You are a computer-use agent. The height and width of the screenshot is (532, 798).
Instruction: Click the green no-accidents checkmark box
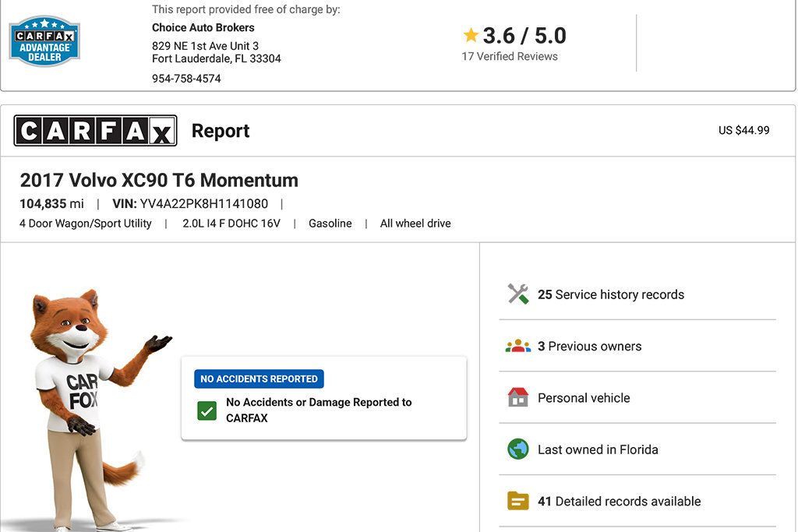click(x=207, y=410)
